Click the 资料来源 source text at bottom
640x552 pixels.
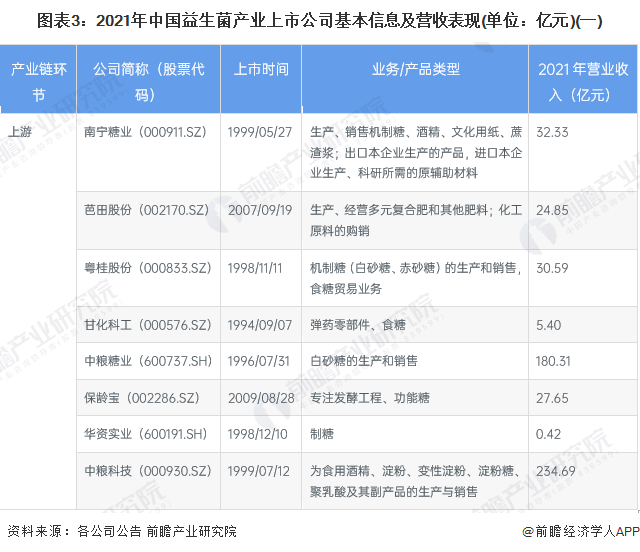[122, 532]
